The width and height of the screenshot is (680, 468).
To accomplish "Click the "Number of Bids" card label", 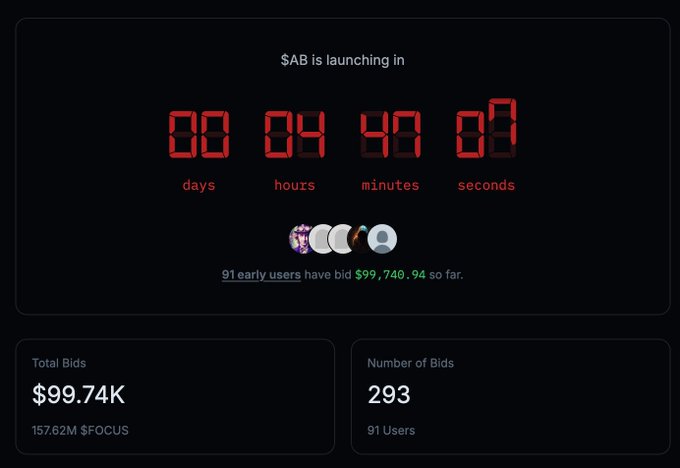I will [x=410, y=363].
